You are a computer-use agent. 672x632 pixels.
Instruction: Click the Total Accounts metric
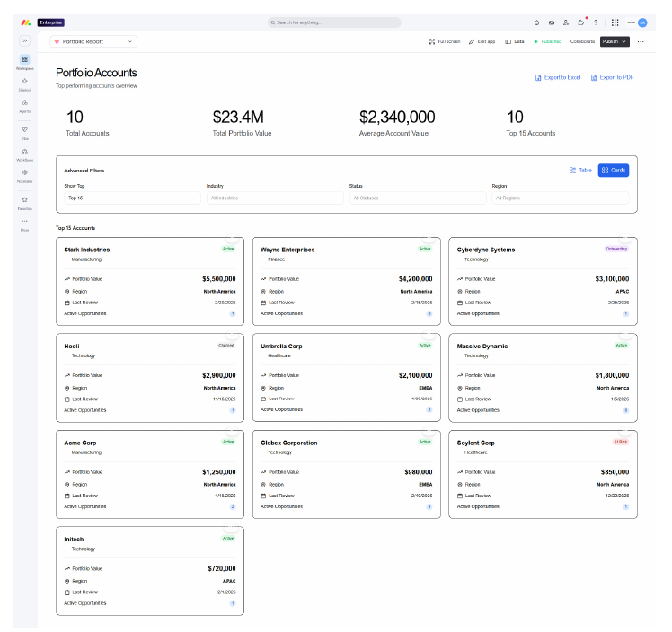[87, 123]
